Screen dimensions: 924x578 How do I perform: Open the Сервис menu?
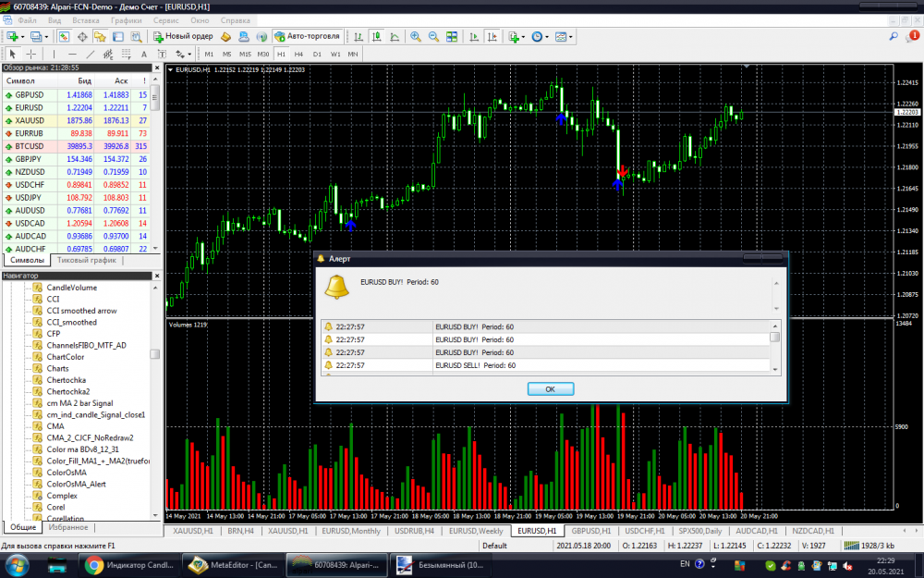coord(165,20)
